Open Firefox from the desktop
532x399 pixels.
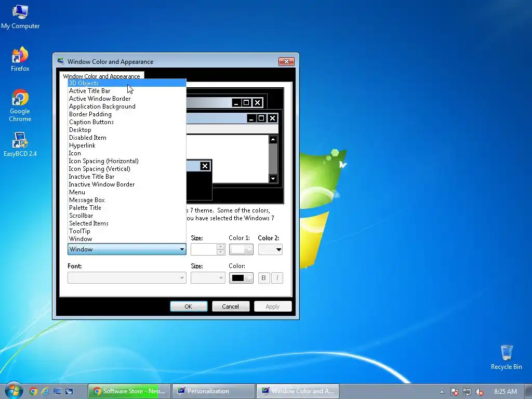(x=20, y=59)
